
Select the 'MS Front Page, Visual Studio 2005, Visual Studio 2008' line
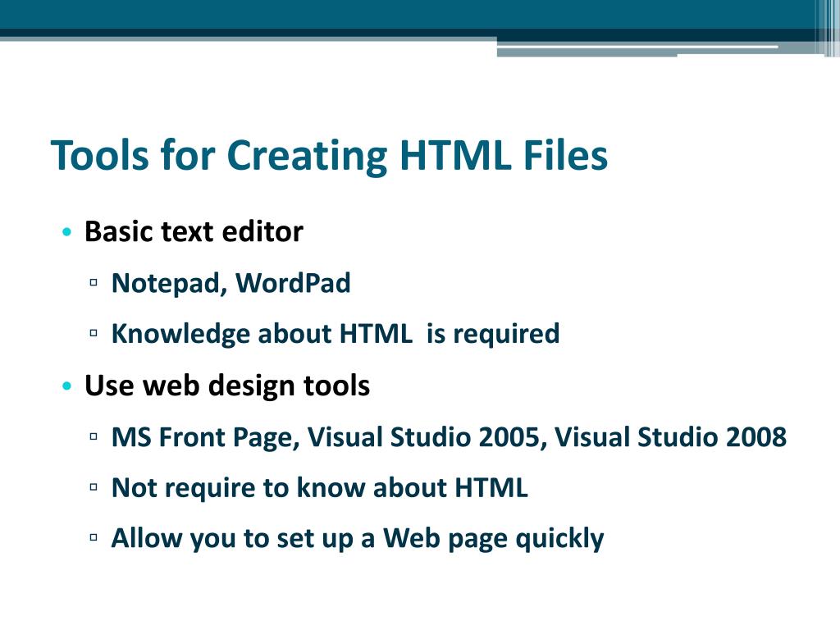449,438
